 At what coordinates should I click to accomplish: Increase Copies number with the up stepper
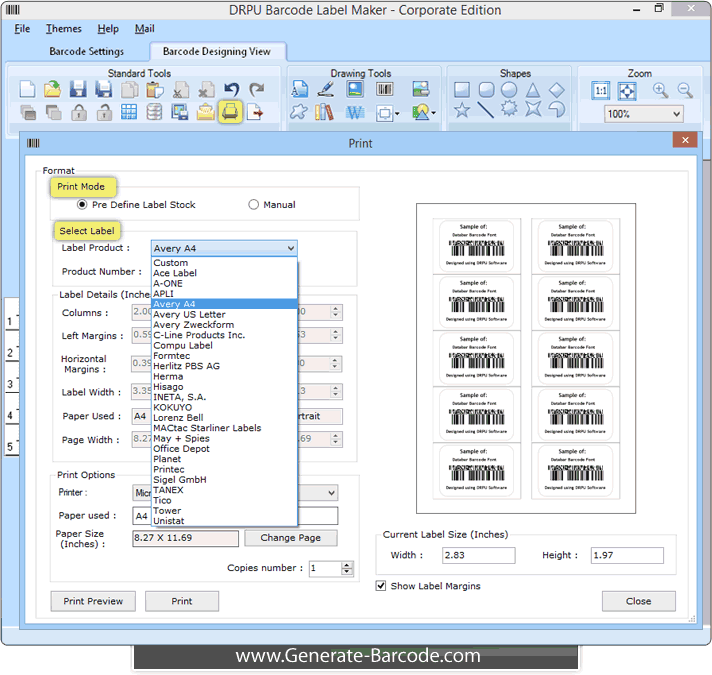pyautogui.click(x=347, y=565)
